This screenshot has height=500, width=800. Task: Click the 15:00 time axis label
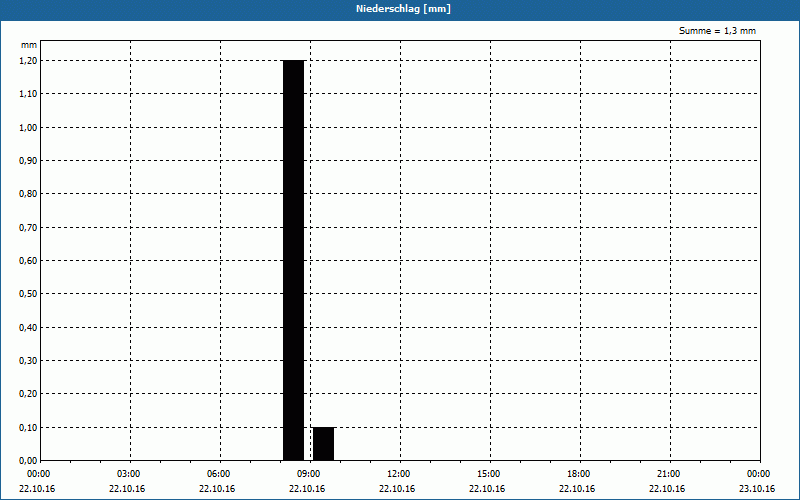pos(490,474)
